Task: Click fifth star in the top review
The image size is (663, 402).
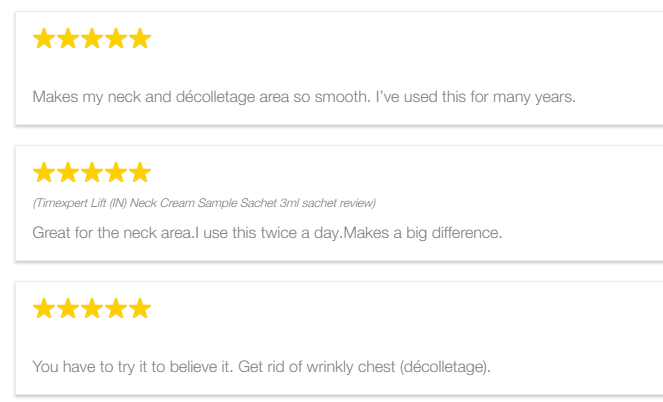Action: [140, 38]
